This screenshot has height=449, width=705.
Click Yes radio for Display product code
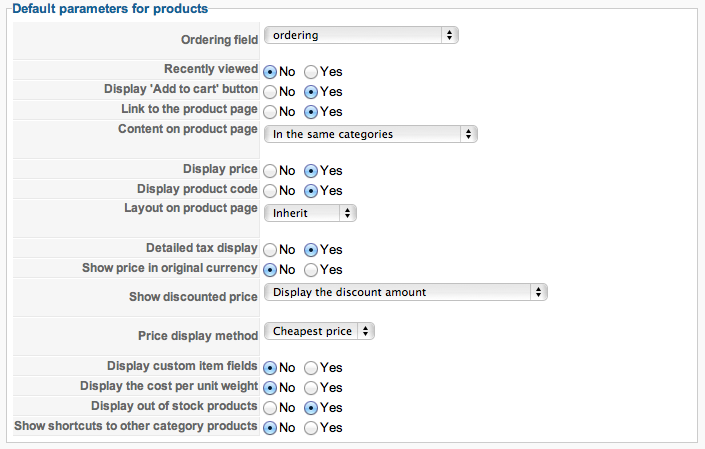click(311, 190)
